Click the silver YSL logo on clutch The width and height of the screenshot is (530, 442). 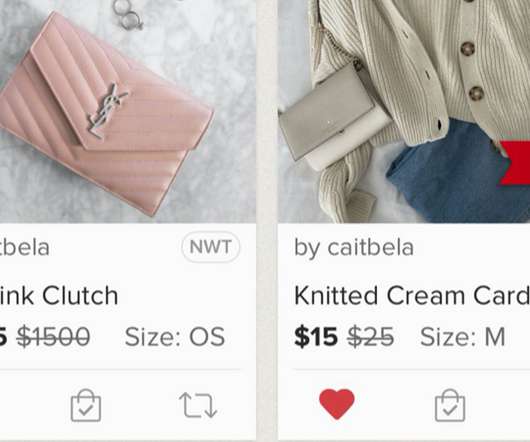(x=107, y=111)
